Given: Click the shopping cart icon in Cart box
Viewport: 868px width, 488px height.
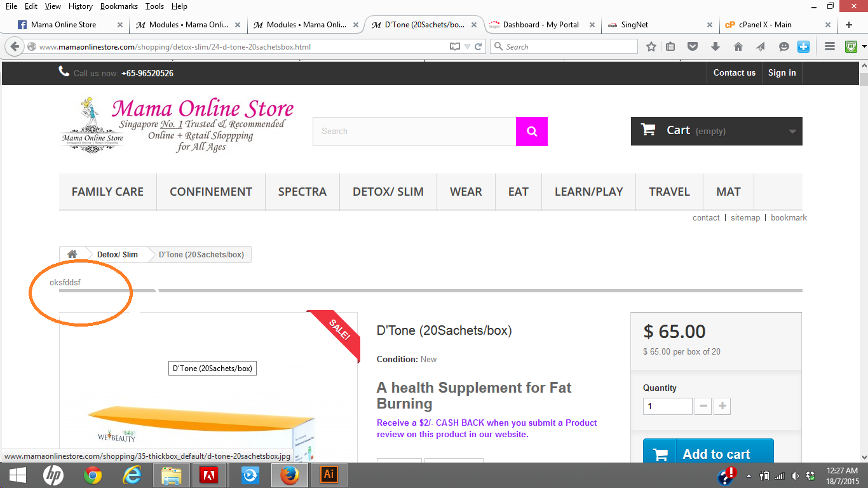Looking at the screenshot, I should (x=648, y=130).
